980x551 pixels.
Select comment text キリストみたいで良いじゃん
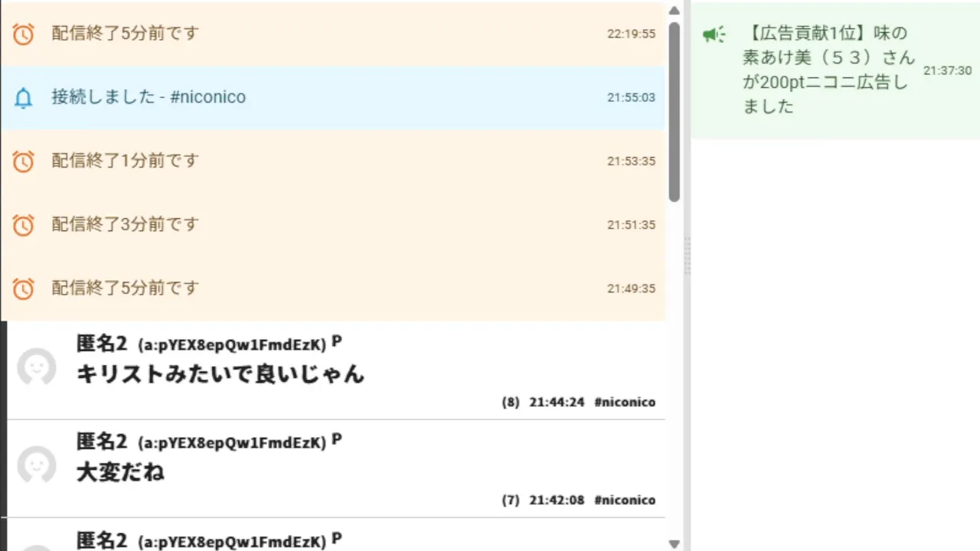pyautogui.click(x=220, y=374)
